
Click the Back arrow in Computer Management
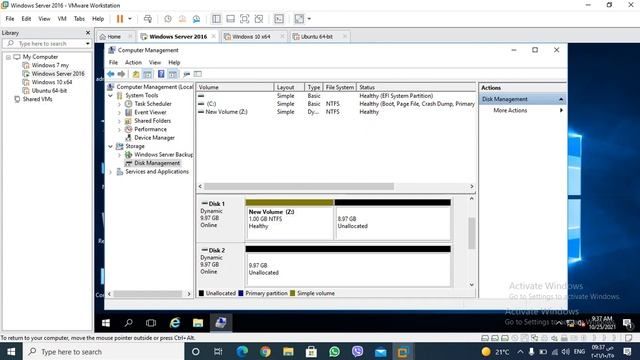click(111, 74)
